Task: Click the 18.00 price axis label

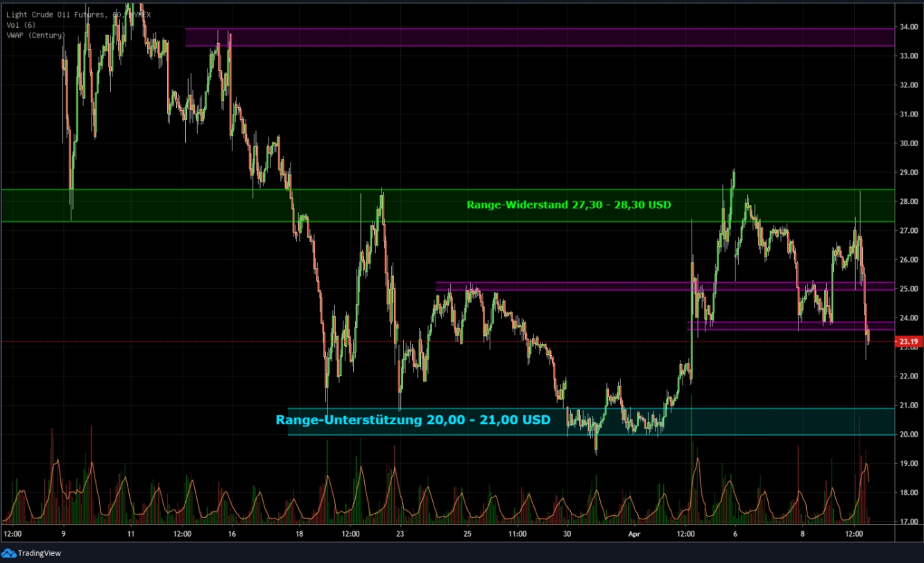Action: (909, 493)
